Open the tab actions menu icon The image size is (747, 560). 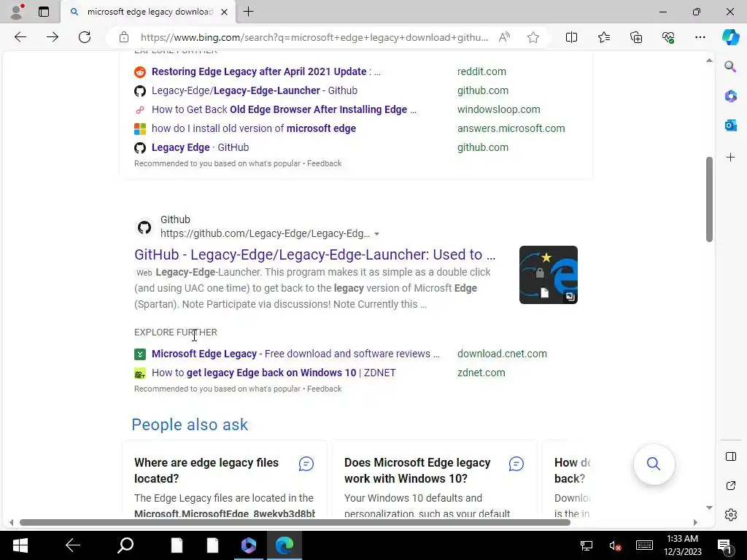(44, 12)
